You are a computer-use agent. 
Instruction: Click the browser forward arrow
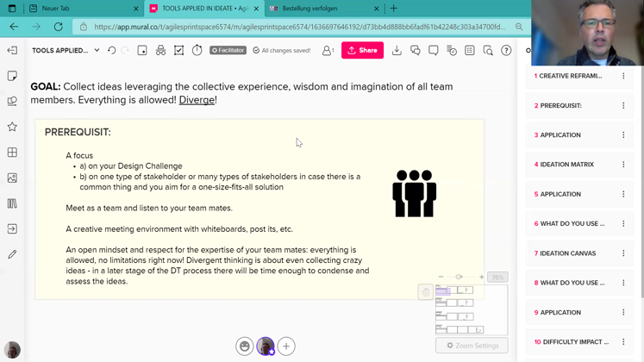[36, 27]
